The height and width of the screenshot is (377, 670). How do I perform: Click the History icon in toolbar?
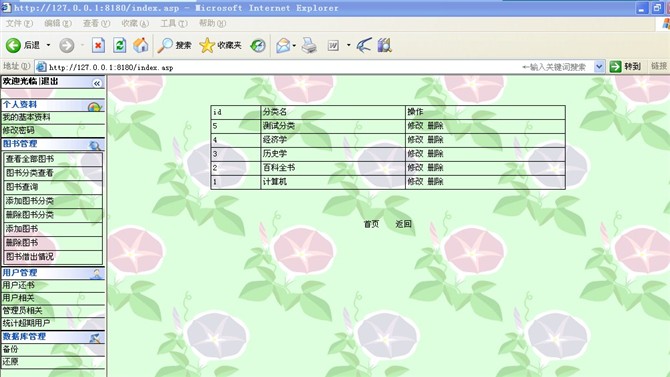point(258,45)
